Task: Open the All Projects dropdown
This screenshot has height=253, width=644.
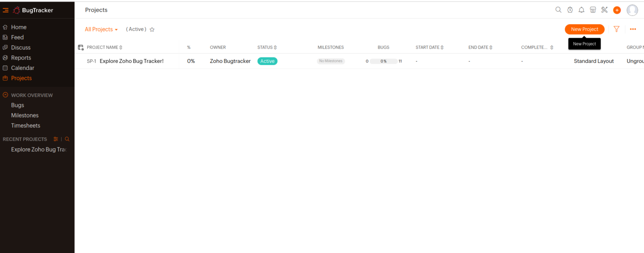Action: click(x=101, y=29)
